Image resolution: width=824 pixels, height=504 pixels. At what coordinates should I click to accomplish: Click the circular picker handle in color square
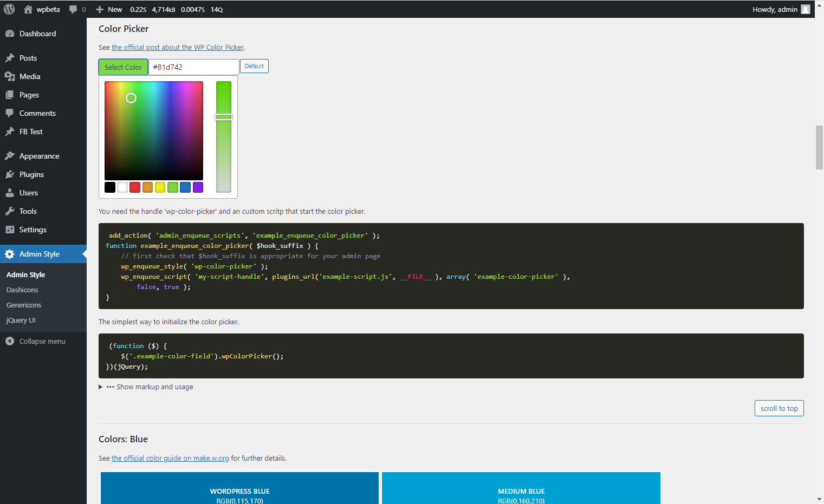[131, 98]
